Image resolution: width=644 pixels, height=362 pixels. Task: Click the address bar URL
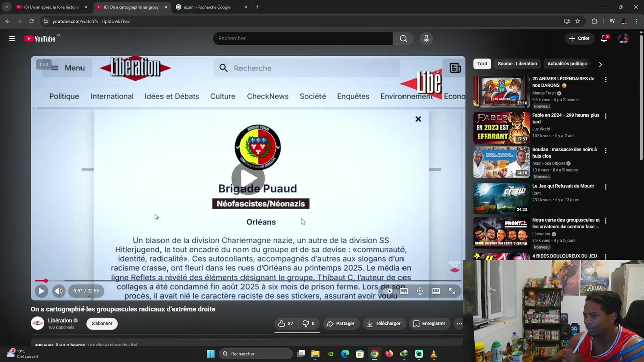[x=91, y=21]
